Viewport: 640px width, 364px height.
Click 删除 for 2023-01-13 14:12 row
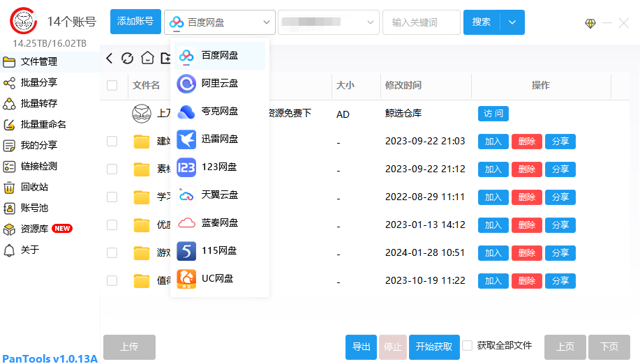click(526, 225)
